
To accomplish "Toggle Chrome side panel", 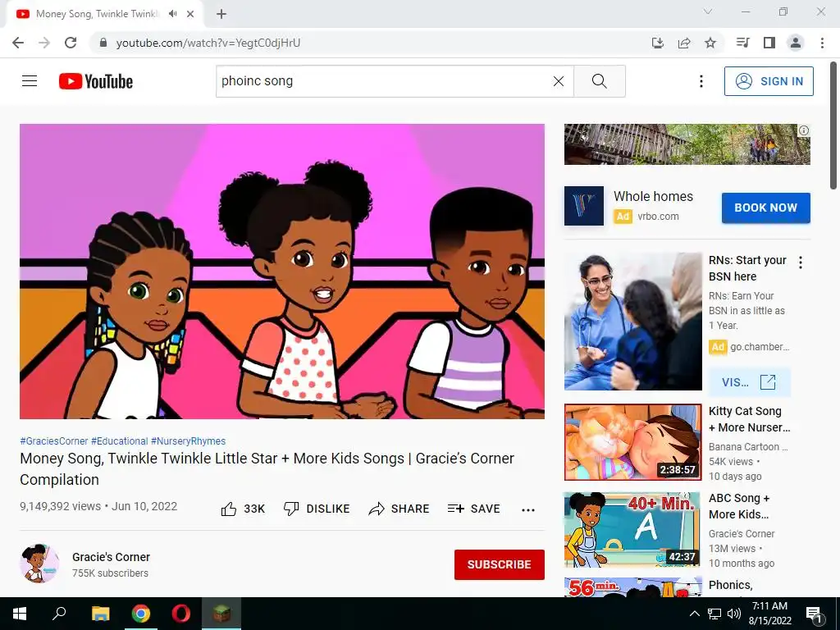I will click(x=769, y=43).
